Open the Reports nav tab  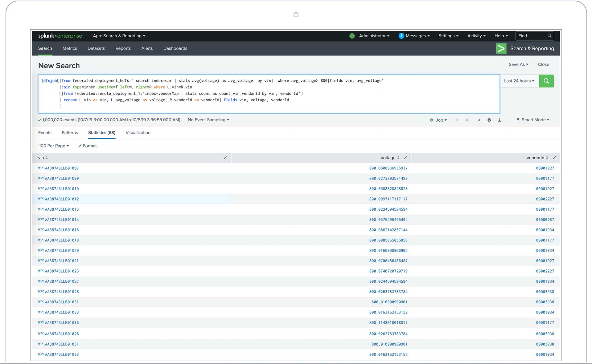[123, 48]
